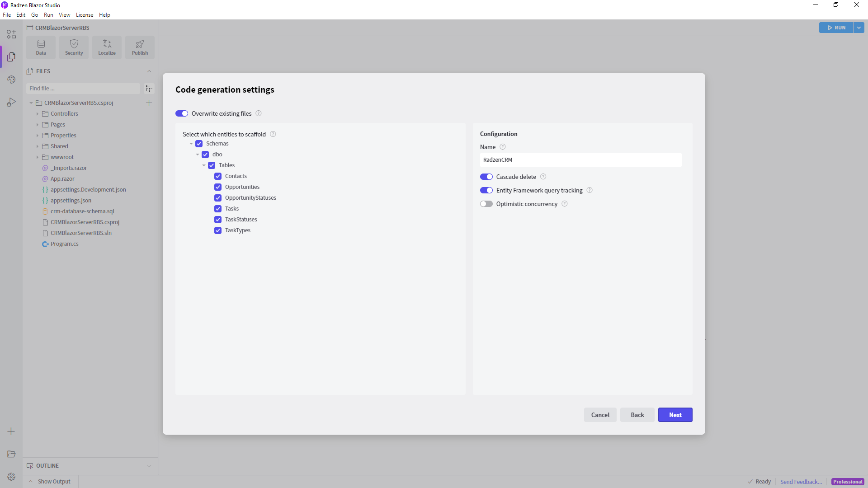The width and height of the screenshot is (868, 488).
Task: Click the plus icon in left sidebar bottom
Action: 11,432
